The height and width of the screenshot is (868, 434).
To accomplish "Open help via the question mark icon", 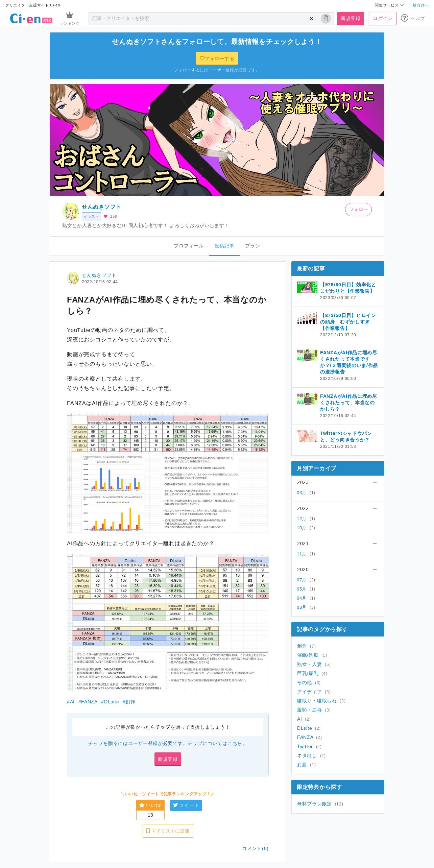I will pos(404,18).
